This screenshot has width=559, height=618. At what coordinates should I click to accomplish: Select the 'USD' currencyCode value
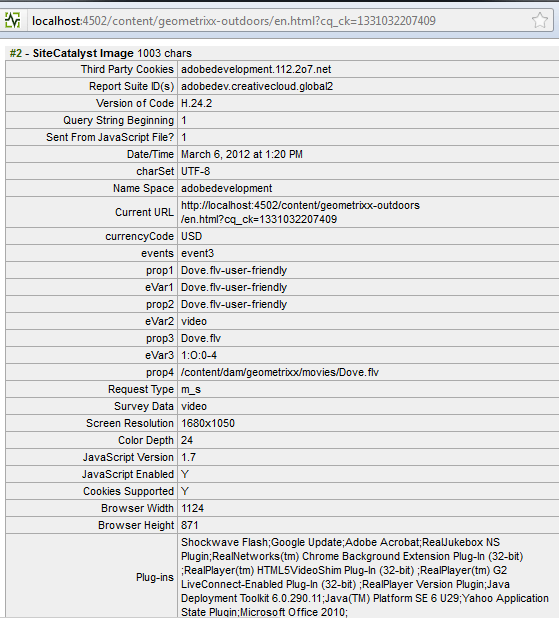pos(192,236)
